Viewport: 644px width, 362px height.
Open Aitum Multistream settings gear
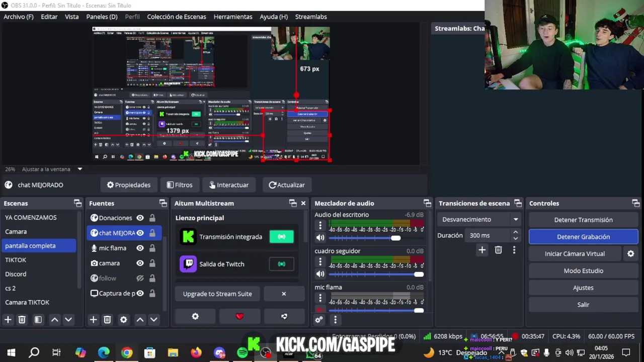click(195, 316)
